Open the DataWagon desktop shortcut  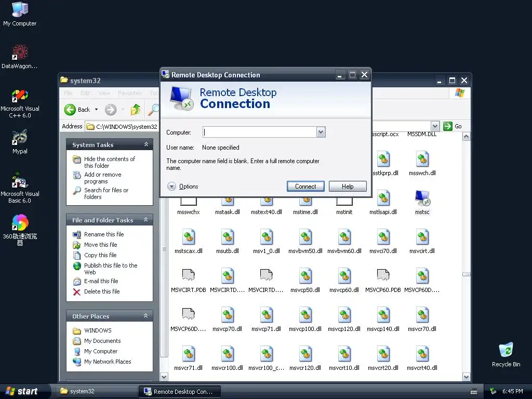pyautogui.click(x=20, y=56)
